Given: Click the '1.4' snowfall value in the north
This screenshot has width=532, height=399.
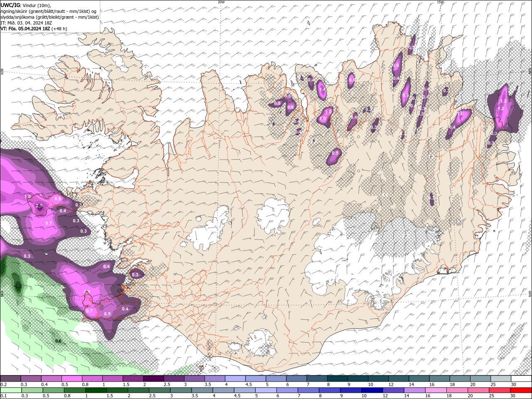Looking at the screenshot, I should coord(322,89).
